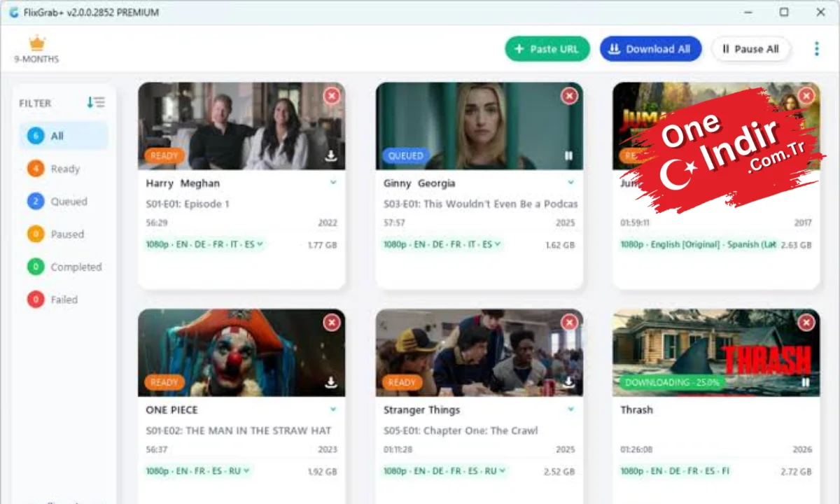Select the Queued filter

(64, 202)
